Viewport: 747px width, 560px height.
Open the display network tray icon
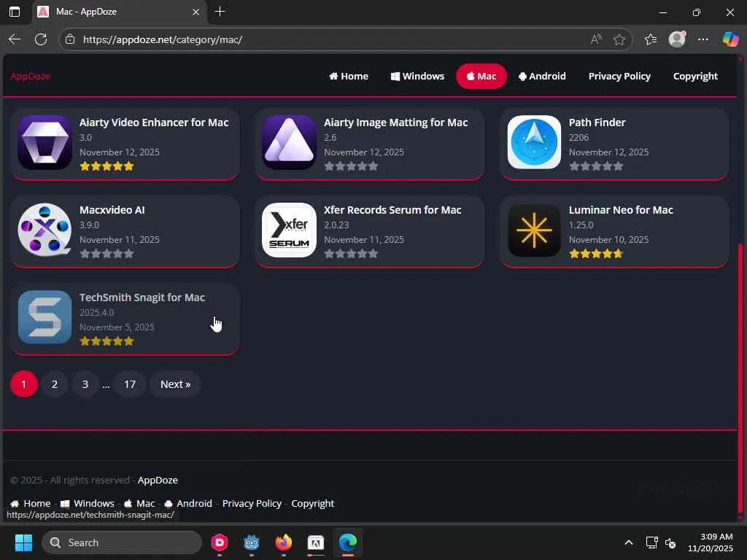pyautogui.click(x=651, y=542)
